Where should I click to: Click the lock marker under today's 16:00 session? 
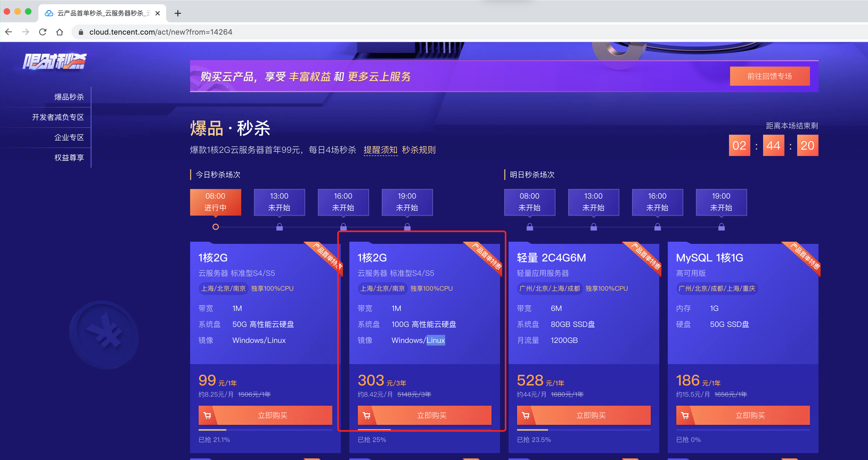click(343, 227)
